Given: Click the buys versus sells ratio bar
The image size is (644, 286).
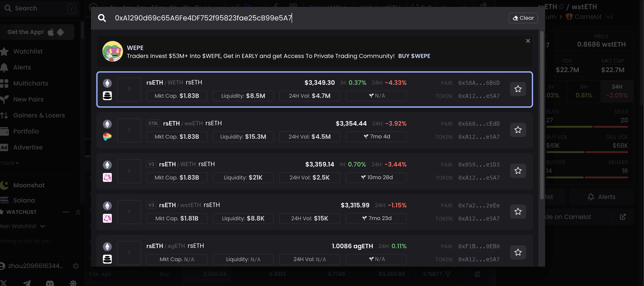Looking at the screenshot, I should 587,127.
